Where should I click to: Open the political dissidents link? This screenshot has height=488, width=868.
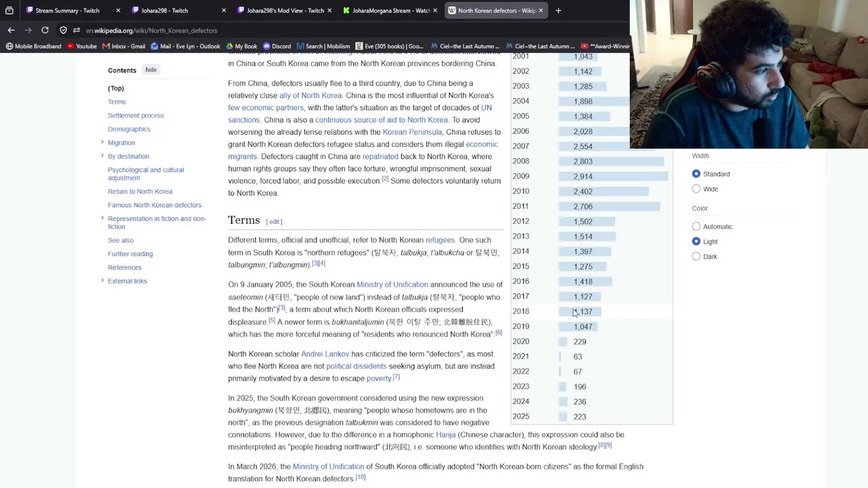(356, 366)
